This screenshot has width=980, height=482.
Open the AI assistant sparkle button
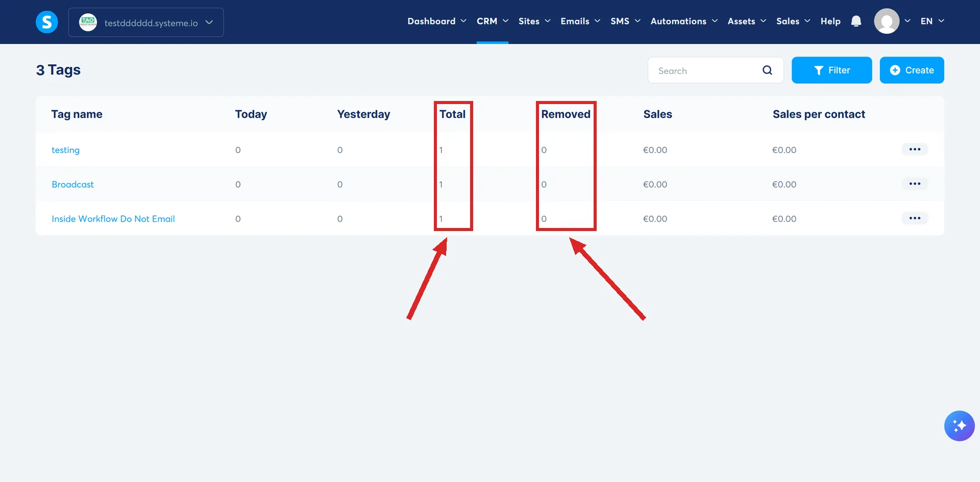[x=959, y=426]
